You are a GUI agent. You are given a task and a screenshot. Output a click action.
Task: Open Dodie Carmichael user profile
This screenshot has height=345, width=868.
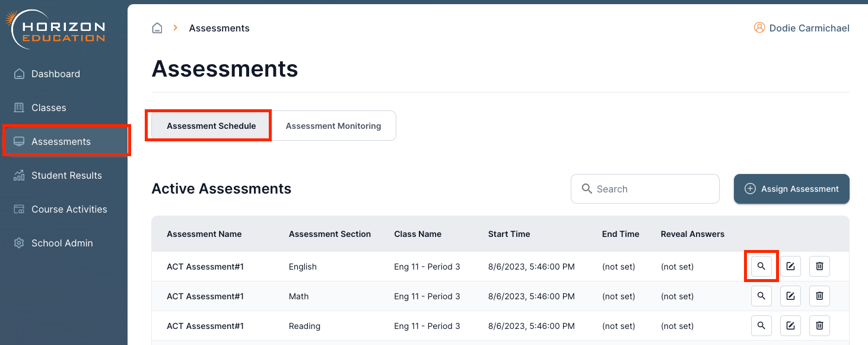click(x=802, y=28)
